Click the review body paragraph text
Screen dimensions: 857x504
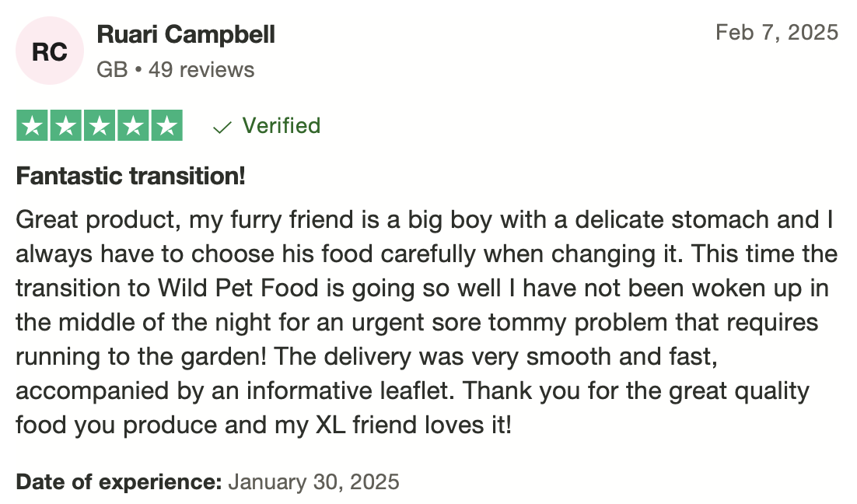point(426,322)
